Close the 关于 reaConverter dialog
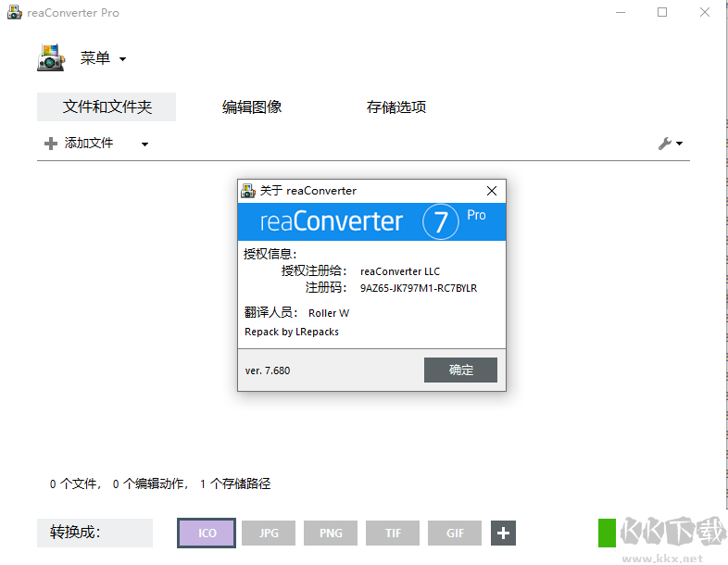Screen dimensions: 728x565 pos(492,191)
